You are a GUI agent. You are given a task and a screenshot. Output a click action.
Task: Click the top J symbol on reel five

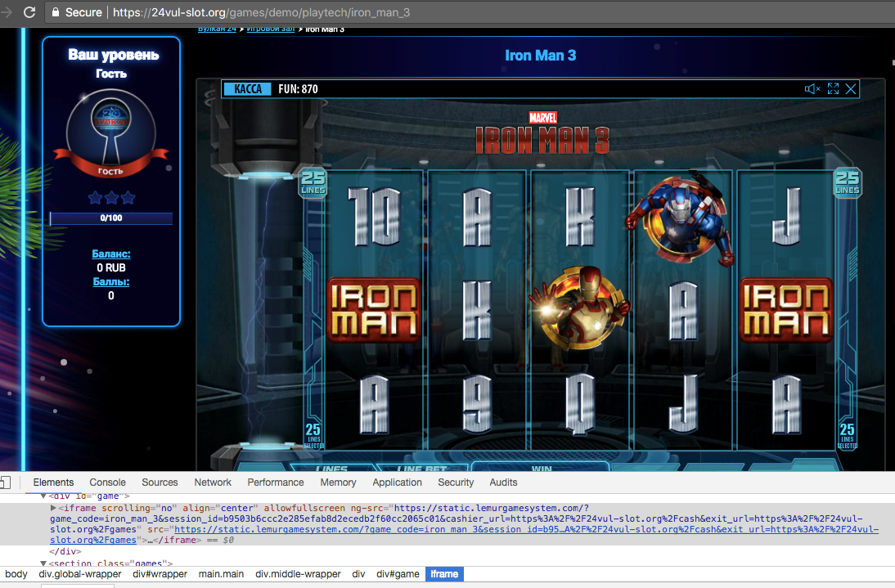tap(786, 217)
